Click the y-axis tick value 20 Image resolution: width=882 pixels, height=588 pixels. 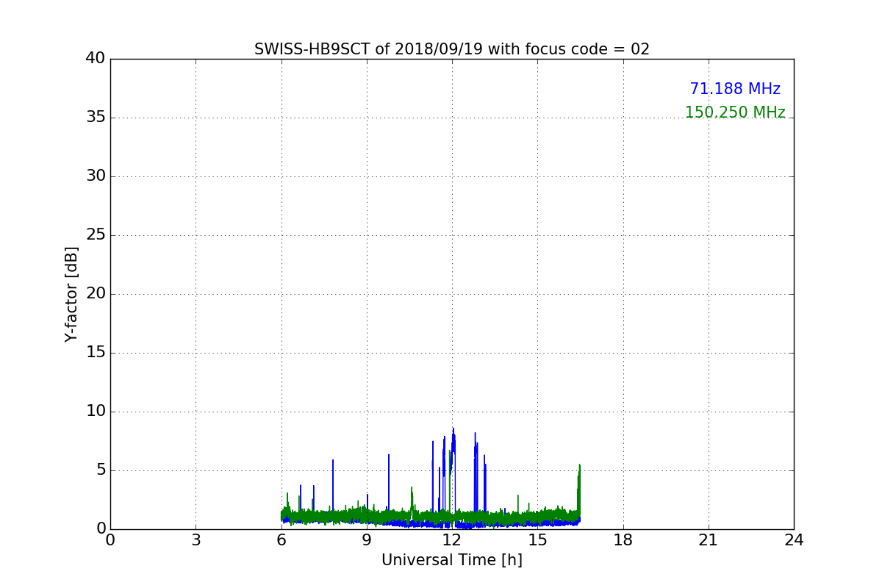point(96,294)
